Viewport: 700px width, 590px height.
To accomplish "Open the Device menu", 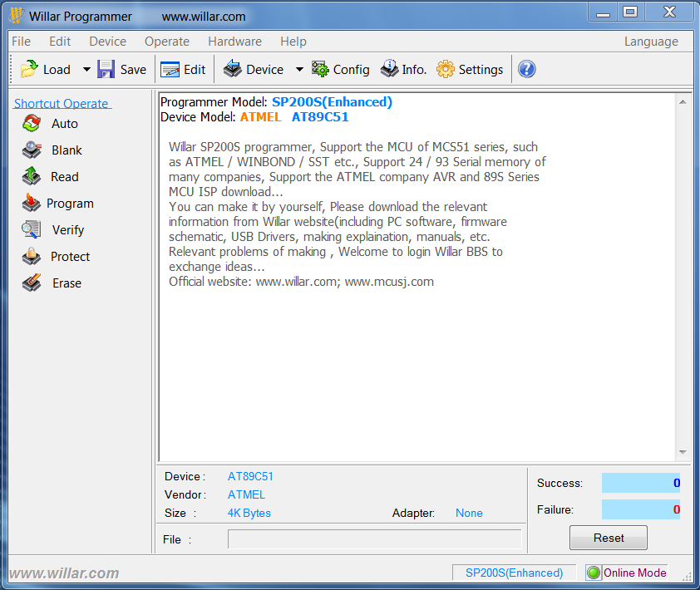I will (107, 42).
